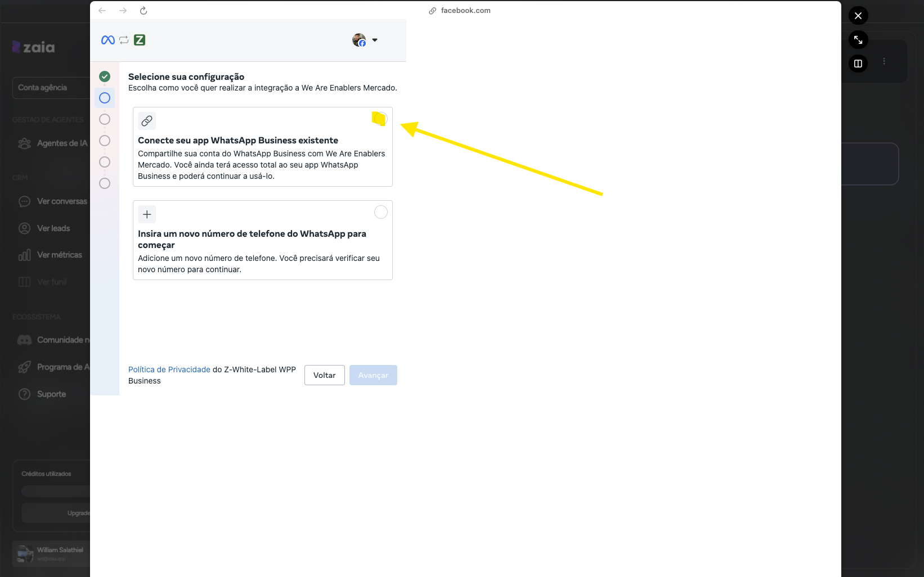
Task: Click the Meta logo icon
Action: [x=107, y=40]
